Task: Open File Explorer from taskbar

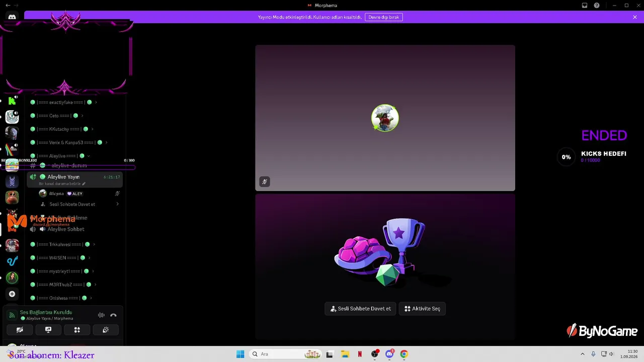Action: click(345, 354)
